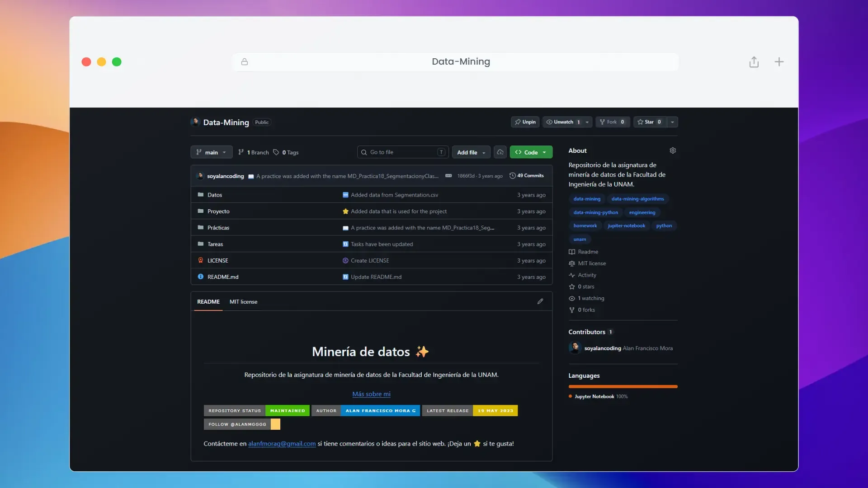Open the data-mining-python topic tag
This screenshot has height=488, width=868.
(595, 212)
